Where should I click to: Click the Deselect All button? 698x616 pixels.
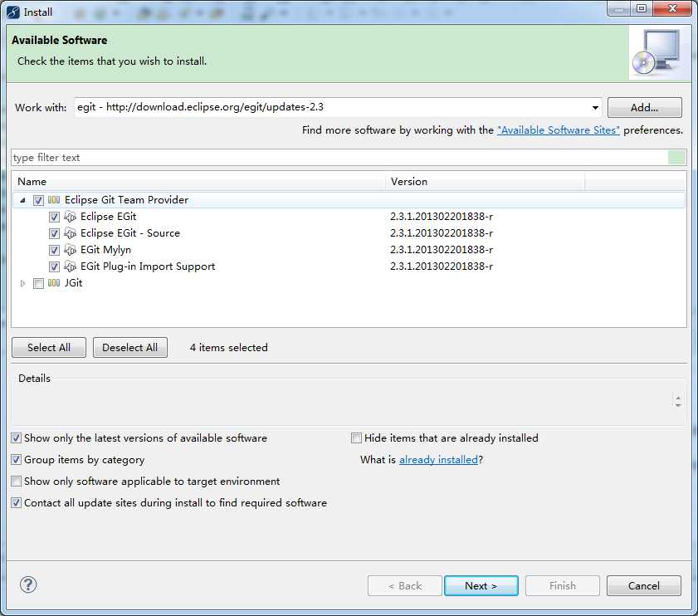coord(130,347)
